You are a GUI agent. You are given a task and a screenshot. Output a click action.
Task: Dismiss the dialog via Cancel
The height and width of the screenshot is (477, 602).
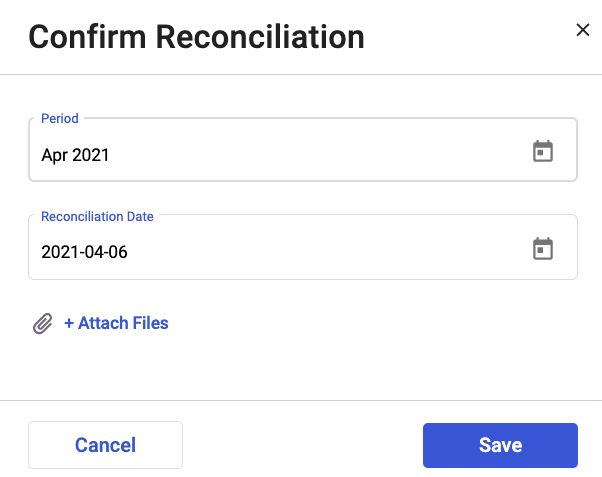[x=106, y=445]
